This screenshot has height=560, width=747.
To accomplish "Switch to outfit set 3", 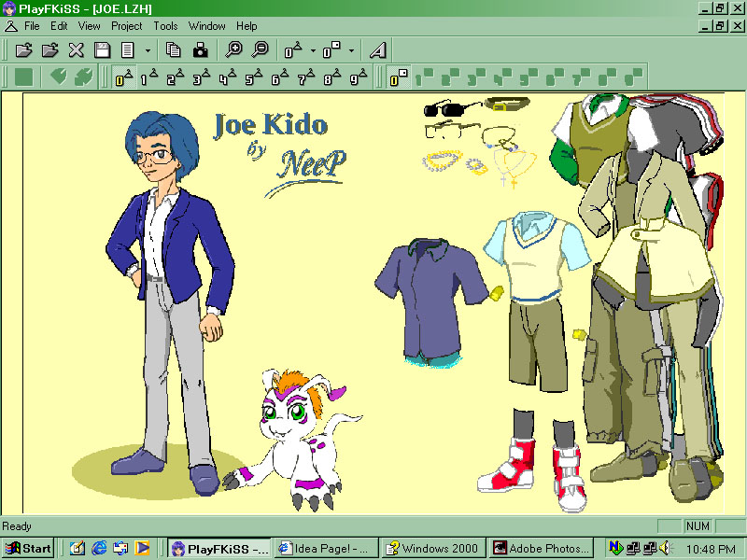I will 202,77.
